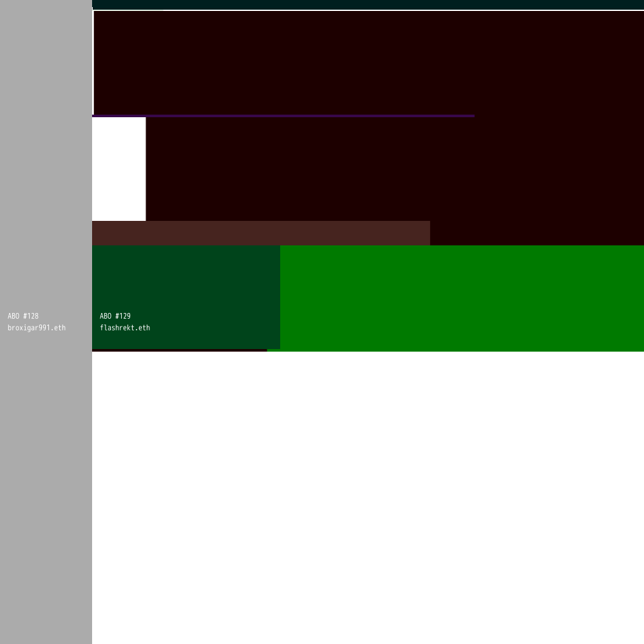Click gray sidebar area below broxigar991.eth
This screenshot has width=644, height=644.
[x=45, y=483]
